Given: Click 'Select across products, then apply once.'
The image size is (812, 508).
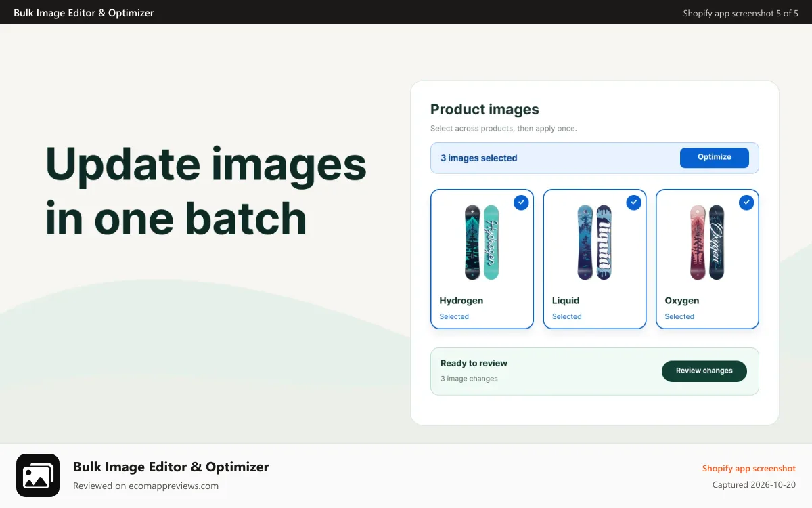Looking at the screenshot, I should coord(503,128).
